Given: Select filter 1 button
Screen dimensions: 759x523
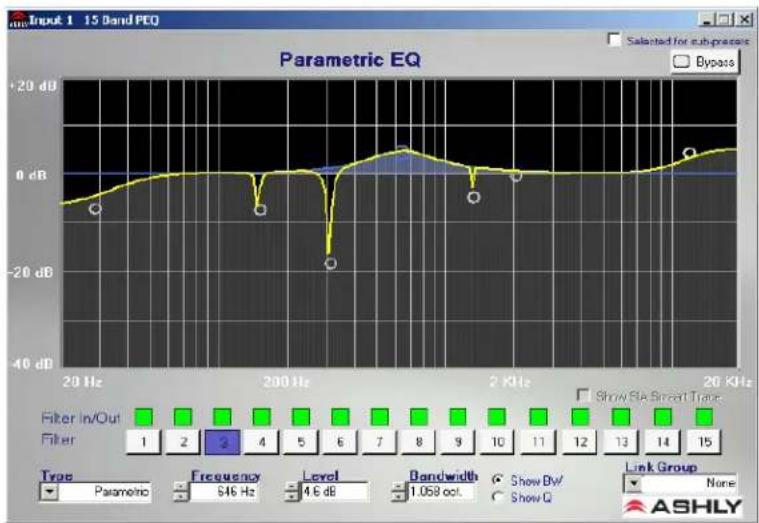Looking at the screenshot, I should point(144,442).
